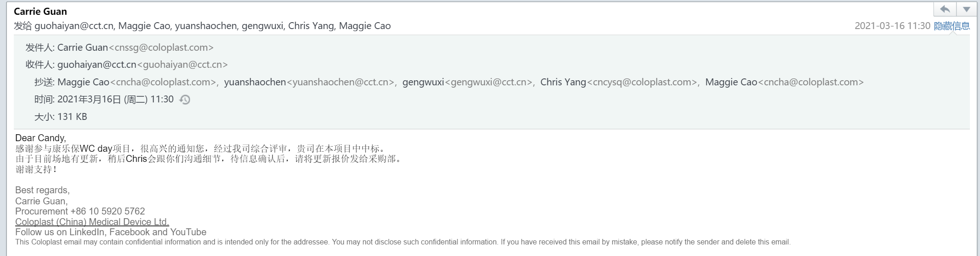Select Chris Yang in the 抄送 row
The height and width of the screenshot is (256, 980).
pyautogui.click(x=563, y=82)
